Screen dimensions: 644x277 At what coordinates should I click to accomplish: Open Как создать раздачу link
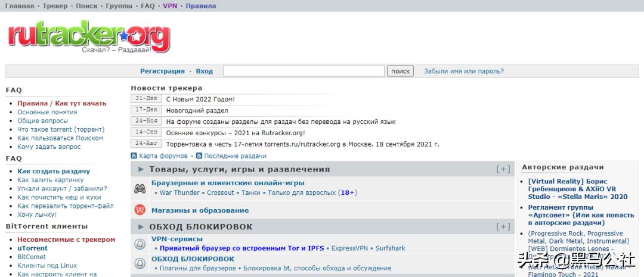point(54,171)
